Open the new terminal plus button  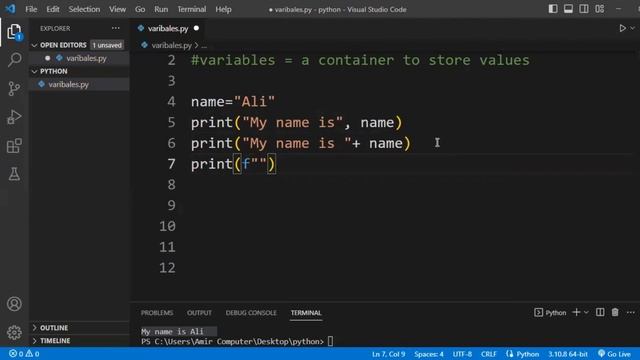[576, 312]
